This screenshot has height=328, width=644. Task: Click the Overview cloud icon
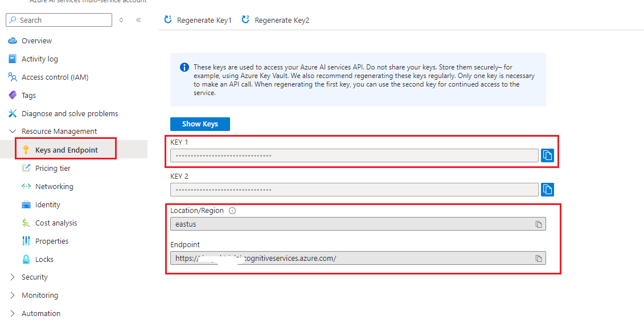(x=13, y=40)
